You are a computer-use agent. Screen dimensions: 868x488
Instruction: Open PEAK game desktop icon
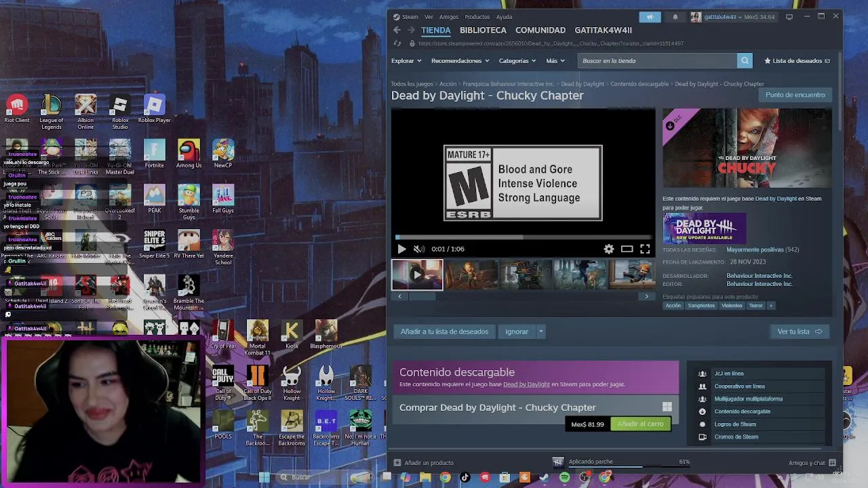coord(154,199)
